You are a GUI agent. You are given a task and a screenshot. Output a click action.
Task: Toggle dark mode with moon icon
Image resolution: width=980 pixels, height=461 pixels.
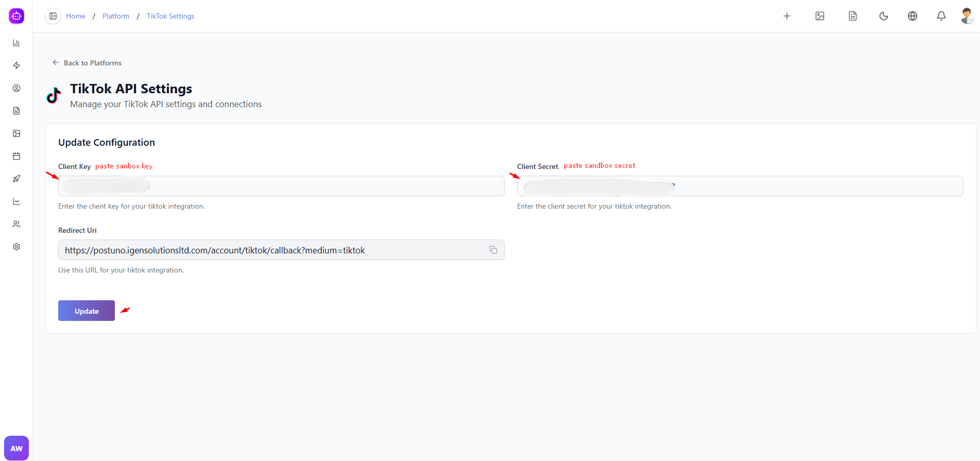click(883, 16)
